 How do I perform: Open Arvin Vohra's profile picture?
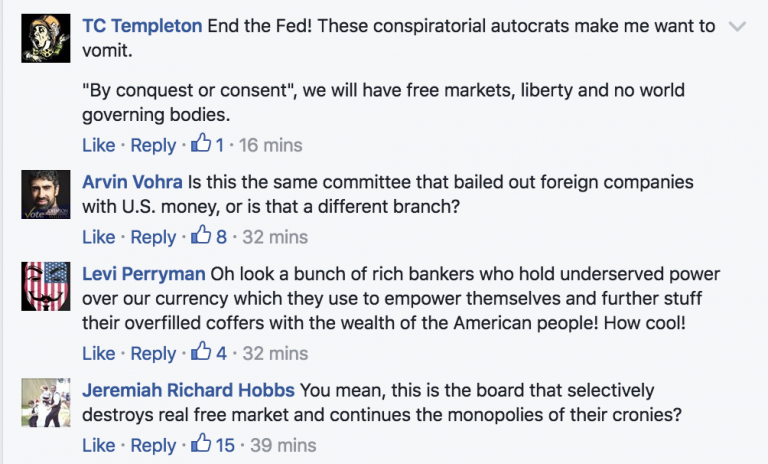(x=46, y=194)
